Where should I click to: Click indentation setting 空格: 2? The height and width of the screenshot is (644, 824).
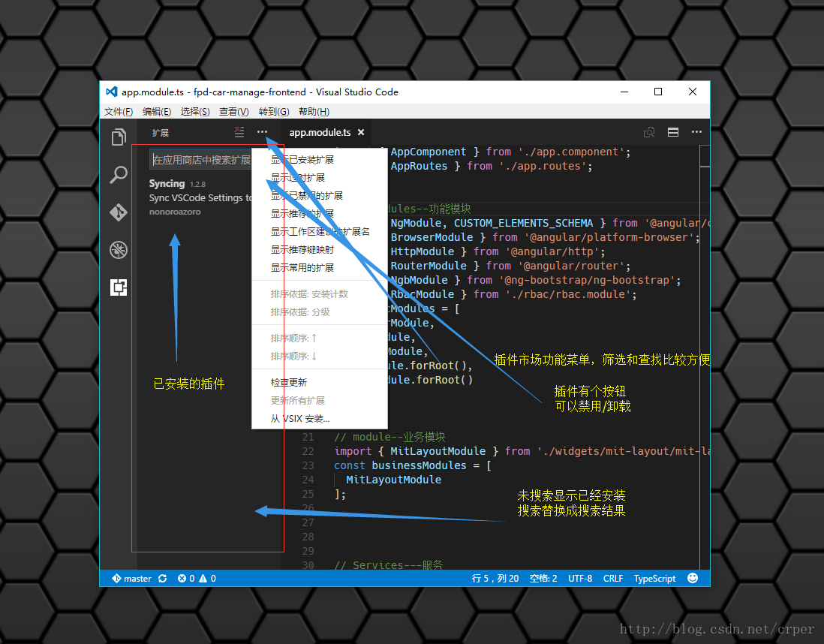click(543, 578)
